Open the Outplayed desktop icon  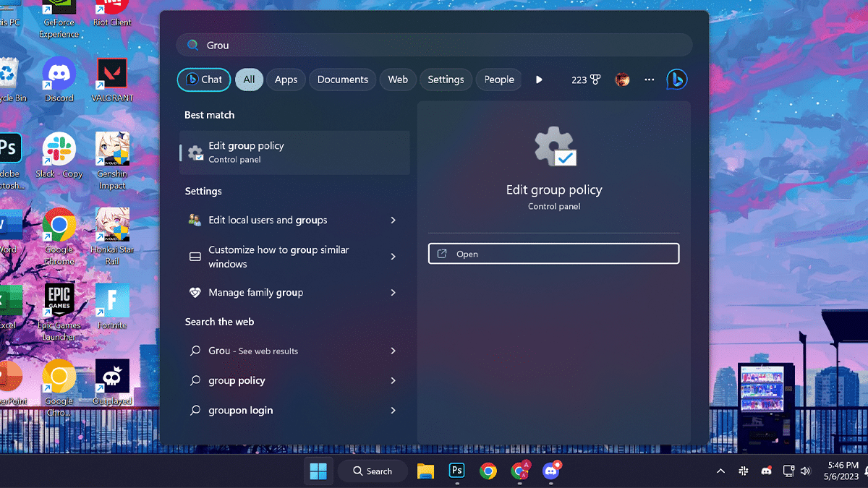(x=112, y=382)
